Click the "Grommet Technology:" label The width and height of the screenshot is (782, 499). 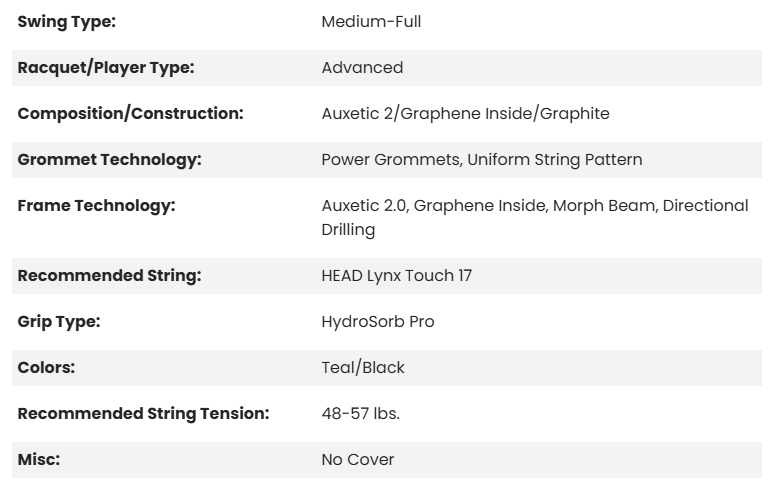pos(109,160)
